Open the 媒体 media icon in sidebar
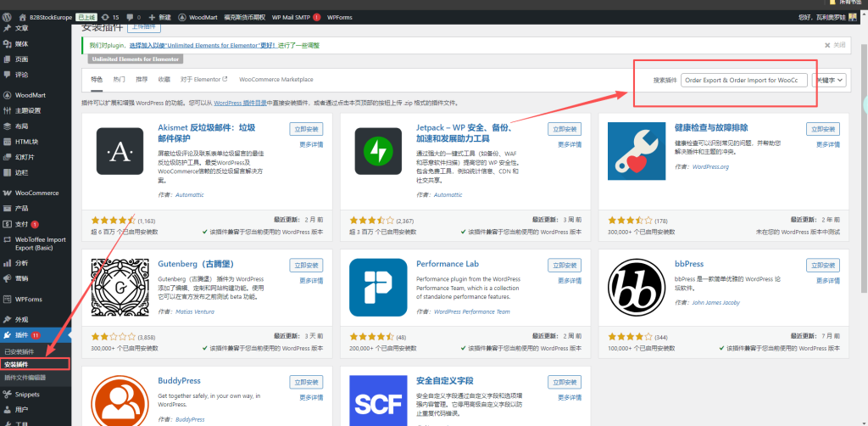Screen dimensions: 868x426 7,44
